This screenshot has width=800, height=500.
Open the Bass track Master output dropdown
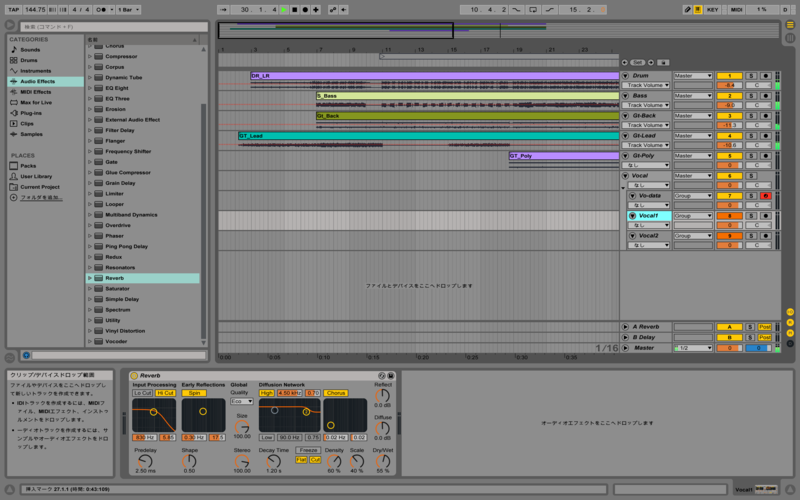[x=693, y=95]
